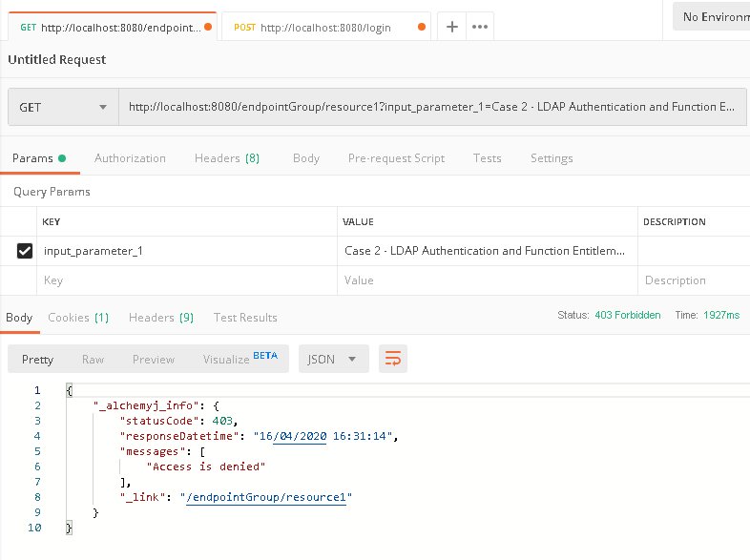Click the /endpointGroup/resource1 link in response
Viewport: 750px width, 560px height.
point(270,497)
